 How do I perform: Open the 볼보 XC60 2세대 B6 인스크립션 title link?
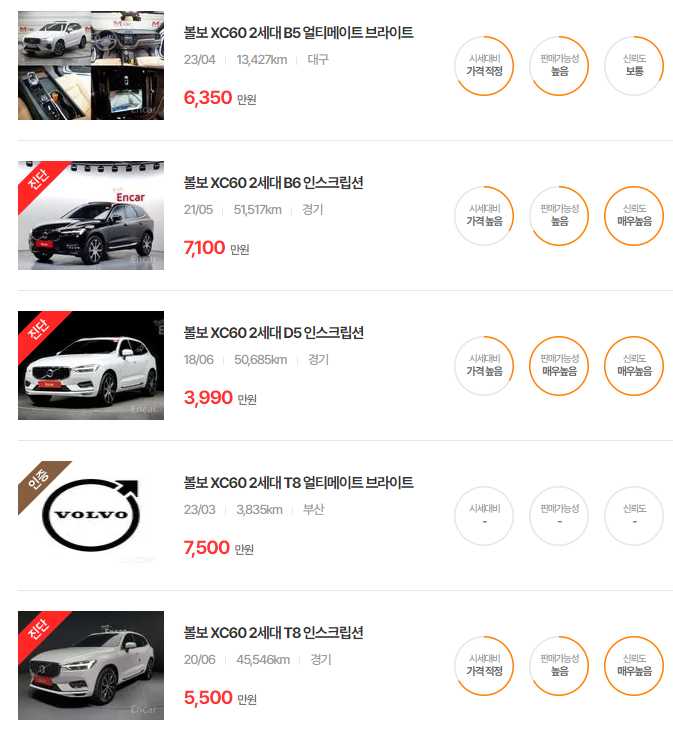tap(273, 183)
